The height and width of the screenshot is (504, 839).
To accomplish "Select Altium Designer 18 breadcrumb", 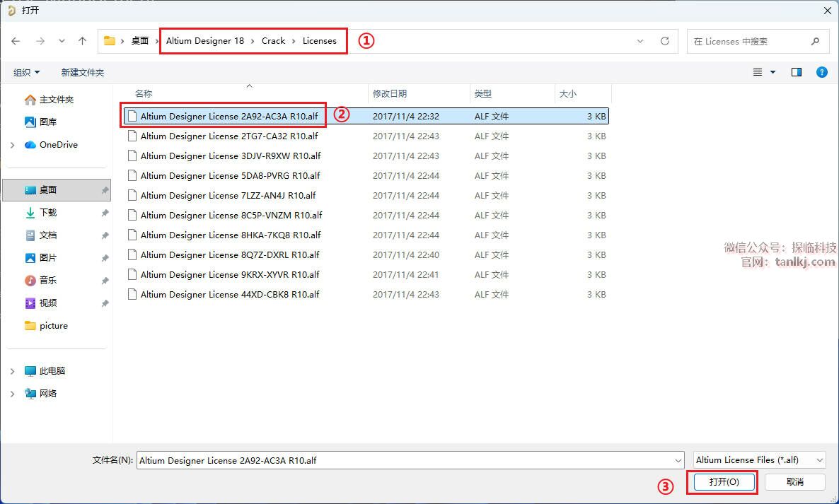I will (205, 40).
